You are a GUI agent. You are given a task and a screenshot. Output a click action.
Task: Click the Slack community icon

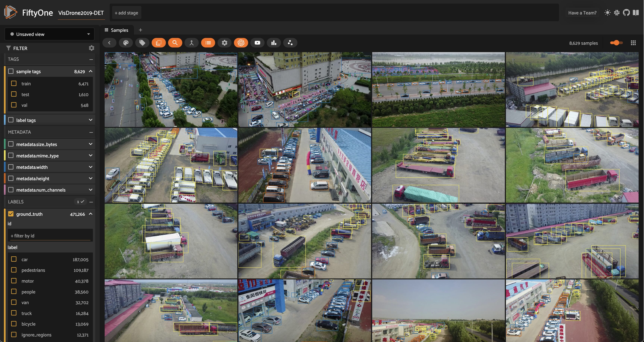617,13
